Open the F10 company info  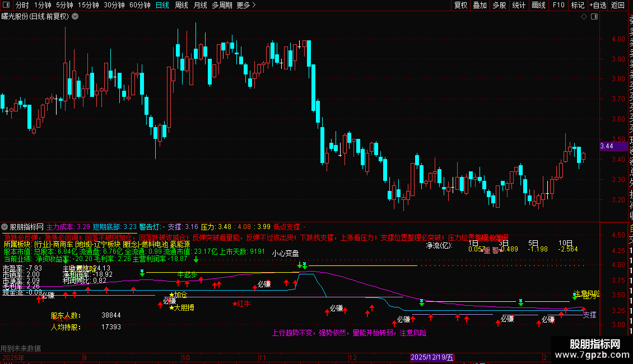(558, 5)
